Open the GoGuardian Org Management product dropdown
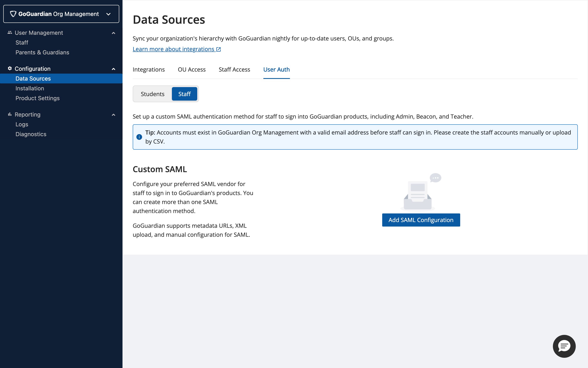Image resolution: width=588 pixels, height=368 pixels. click(x=61, y=14)
